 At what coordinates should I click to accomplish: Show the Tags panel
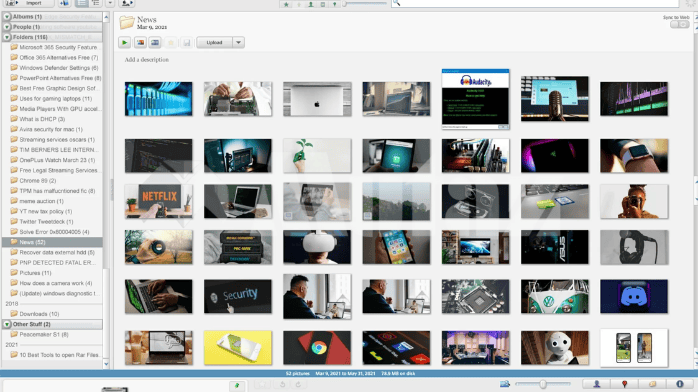652,384
